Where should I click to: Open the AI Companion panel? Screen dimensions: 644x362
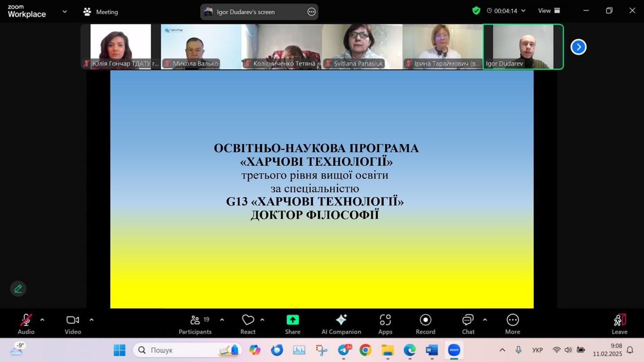tap(341, 324)
